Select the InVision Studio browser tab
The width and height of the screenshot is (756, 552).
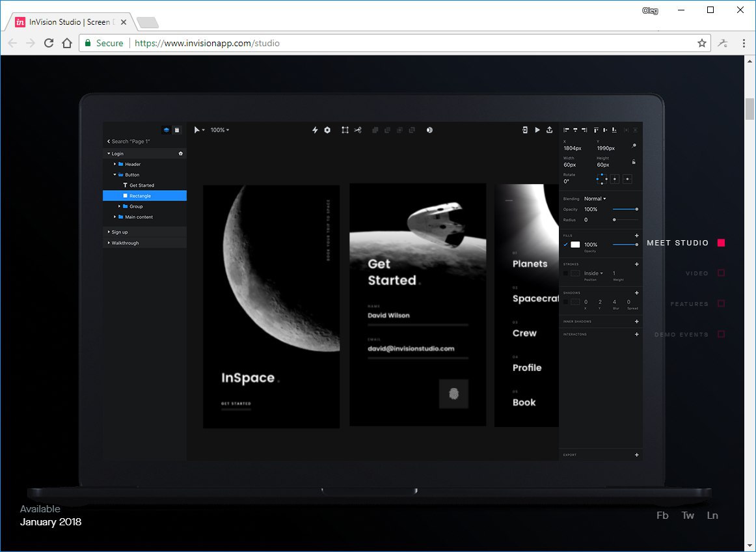[x=70, y=21]
